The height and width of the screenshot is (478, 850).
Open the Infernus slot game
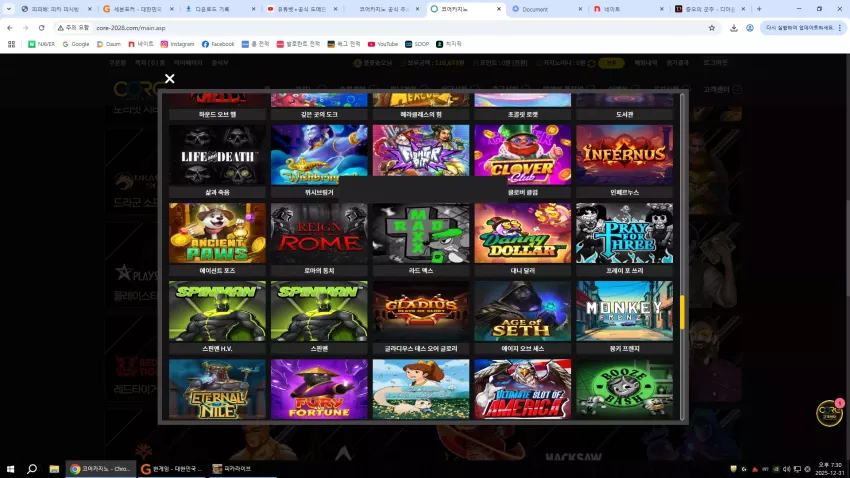[x=624, y=155]
